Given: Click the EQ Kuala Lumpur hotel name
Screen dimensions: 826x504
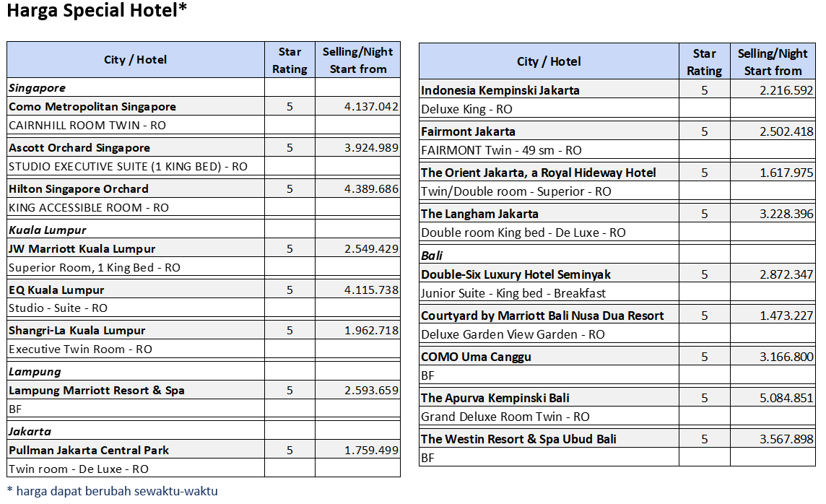Looking at the screenshot, I should coord(56,290).
